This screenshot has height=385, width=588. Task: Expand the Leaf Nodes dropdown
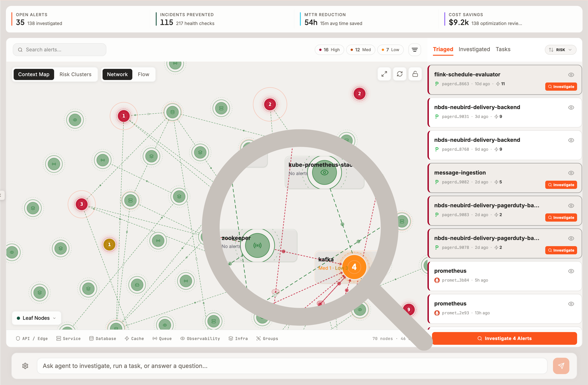click(36, 318)
